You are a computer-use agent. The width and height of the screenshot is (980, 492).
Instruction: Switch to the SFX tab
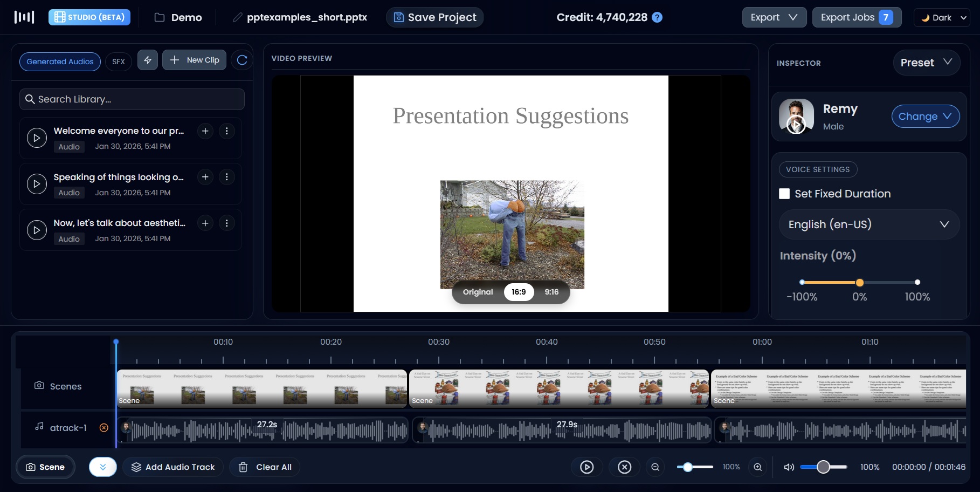(x=118, y=61)
